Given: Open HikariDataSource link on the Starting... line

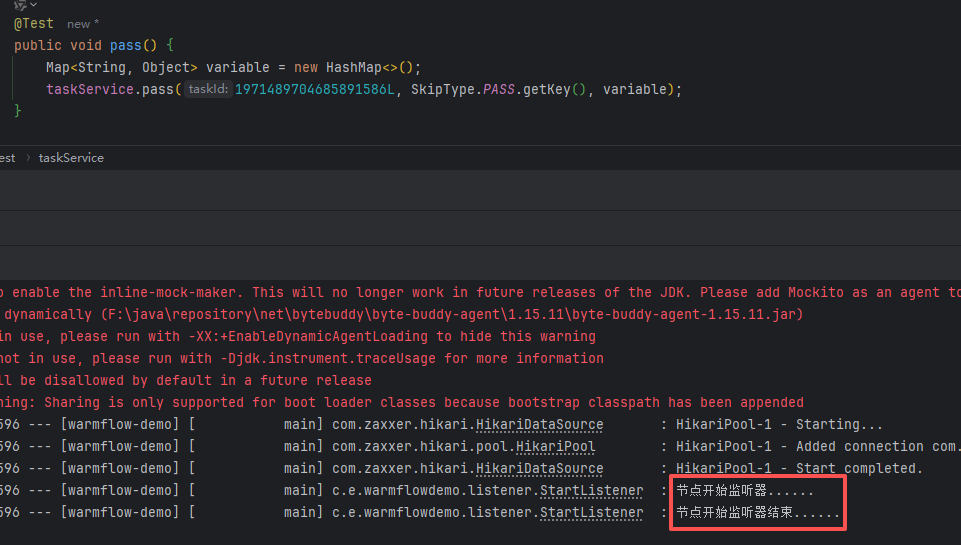Looking at the screenshot, I should pyautogui.click(x=539, y=424).
